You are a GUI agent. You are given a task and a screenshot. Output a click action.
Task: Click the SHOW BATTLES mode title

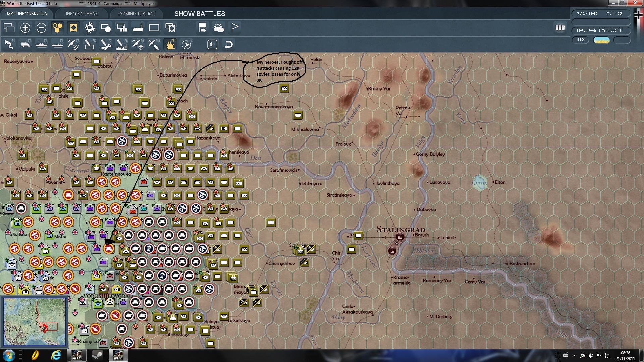(200, 14)
